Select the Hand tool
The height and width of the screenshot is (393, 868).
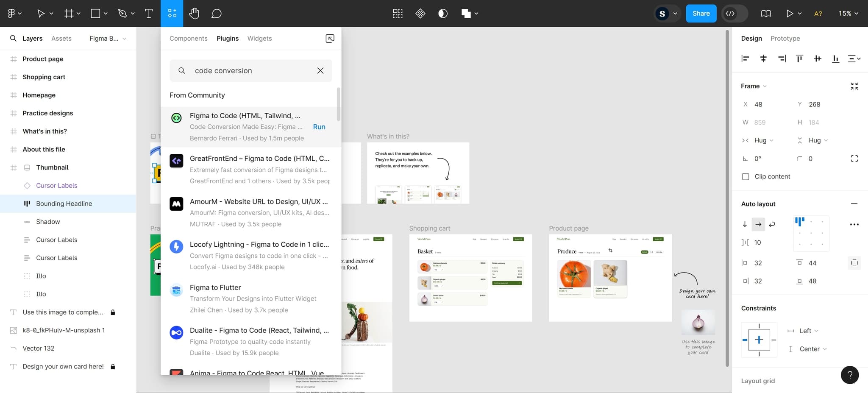point(194,14)
